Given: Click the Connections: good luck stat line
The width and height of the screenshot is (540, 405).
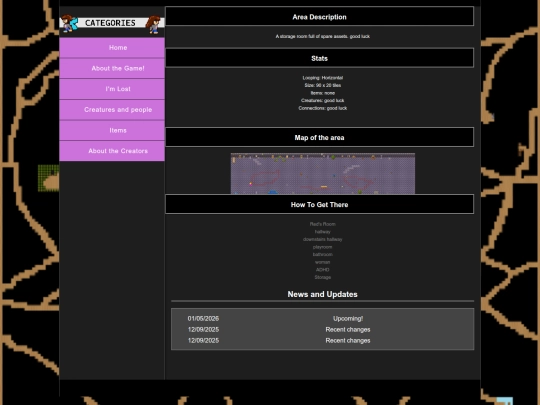Looking at the screenshot, I should click(323, 108).
